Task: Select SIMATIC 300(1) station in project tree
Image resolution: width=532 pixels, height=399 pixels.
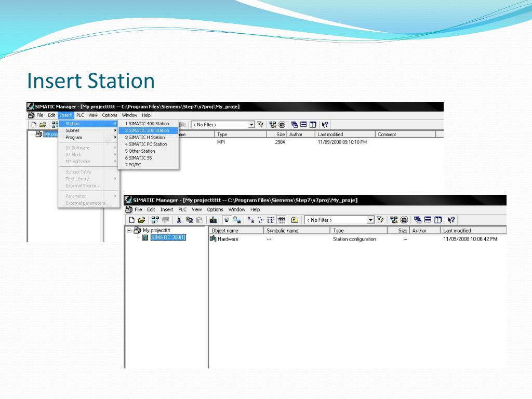Action: click(168, 237)
